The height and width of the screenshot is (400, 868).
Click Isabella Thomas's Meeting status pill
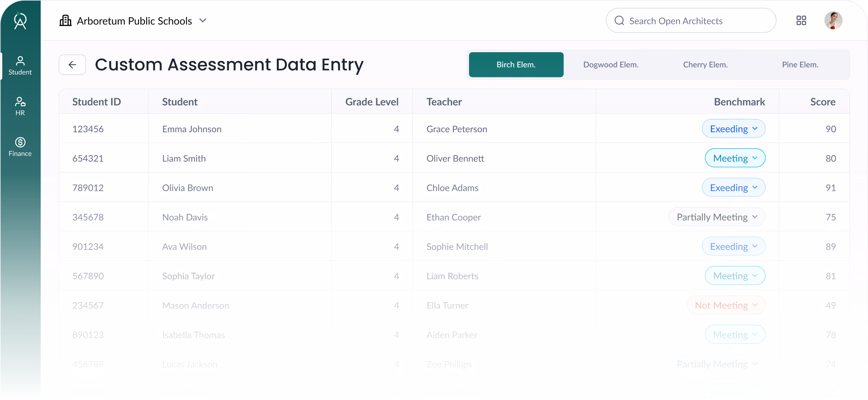735,334
